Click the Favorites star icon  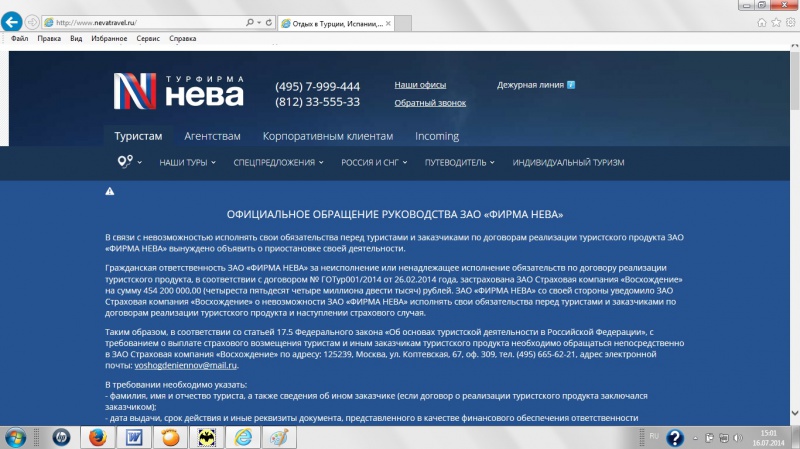point(776,22)
